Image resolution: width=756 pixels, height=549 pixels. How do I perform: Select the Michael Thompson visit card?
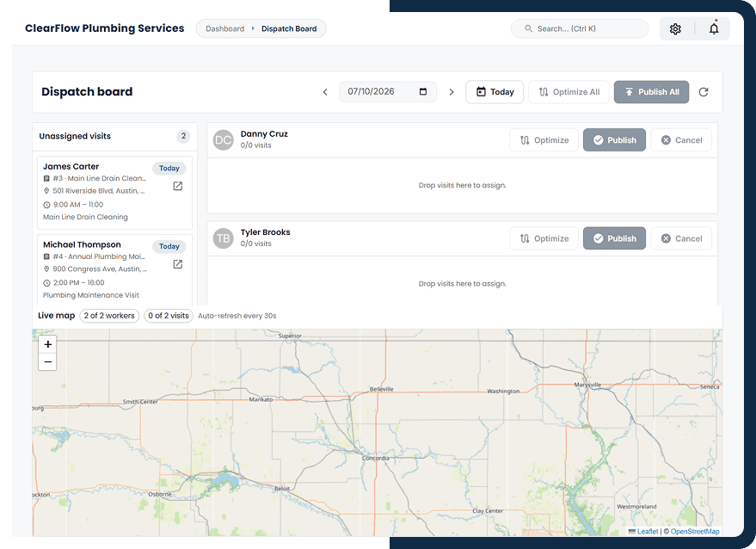tap(114, 269)
